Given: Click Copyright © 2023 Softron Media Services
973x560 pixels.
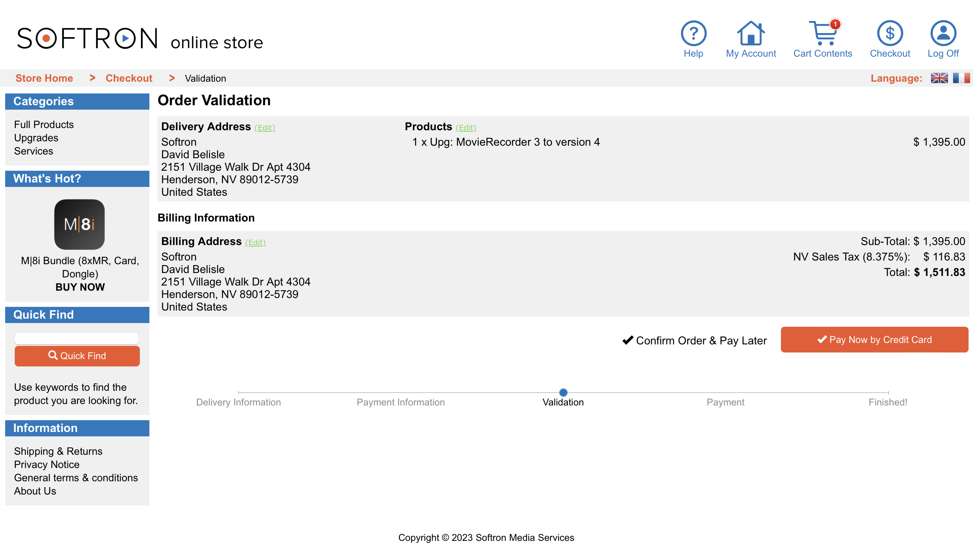Looking at the screenshot, I should pos(486,538).
